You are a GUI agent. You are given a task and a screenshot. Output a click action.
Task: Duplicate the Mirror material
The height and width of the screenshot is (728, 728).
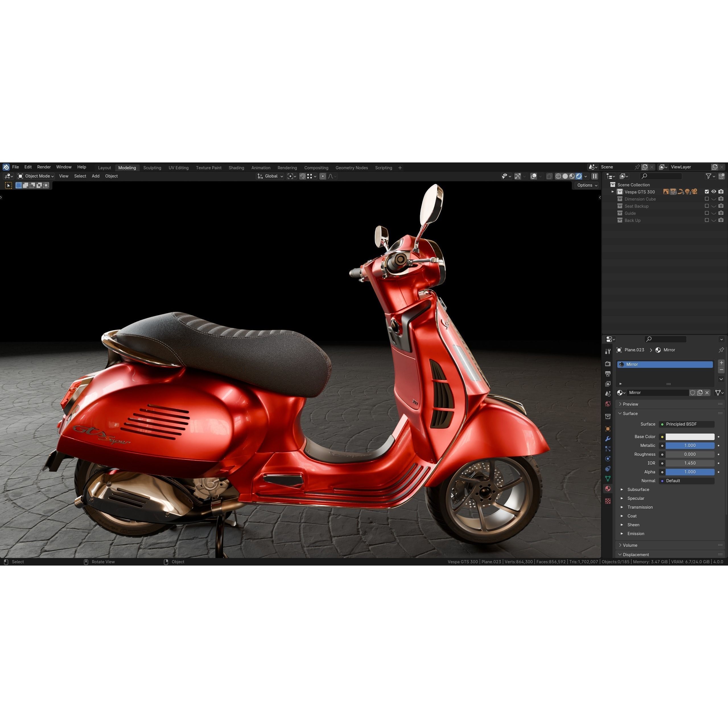(700, 393)
